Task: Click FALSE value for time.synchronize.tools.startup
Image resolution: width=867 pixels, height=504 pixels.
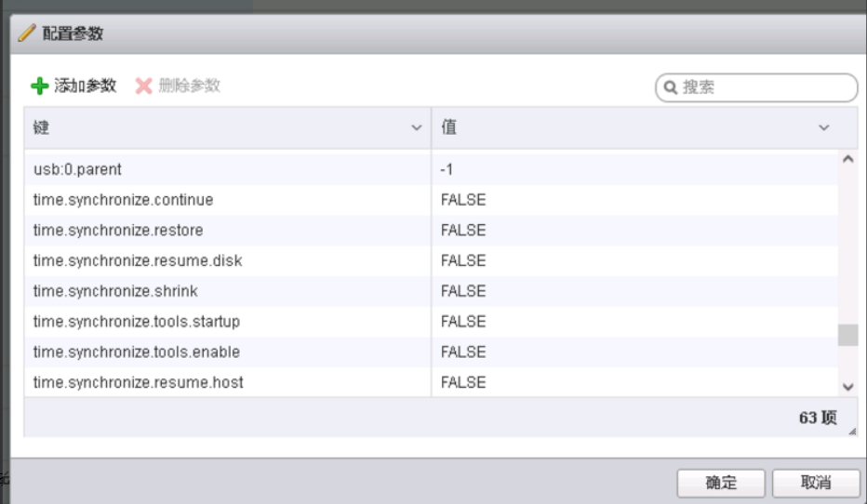Action: [463, 322]
